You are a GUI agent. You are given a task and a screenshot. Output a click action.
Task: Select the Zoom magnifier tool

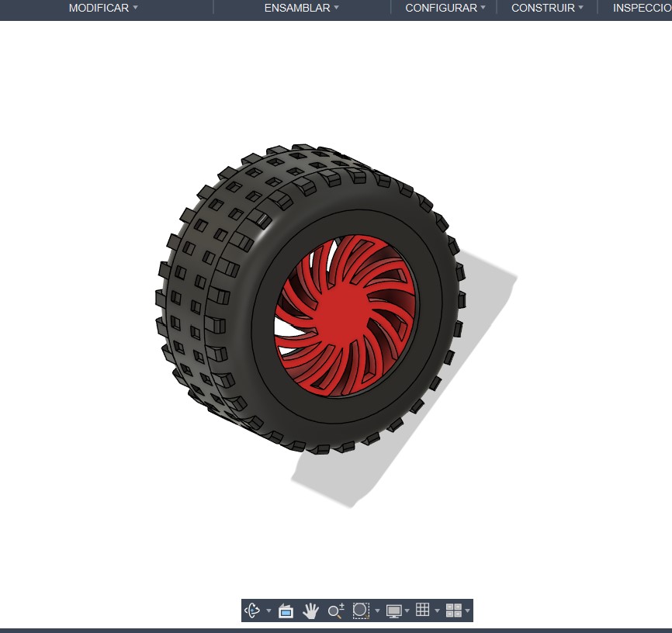pos(336,611)
